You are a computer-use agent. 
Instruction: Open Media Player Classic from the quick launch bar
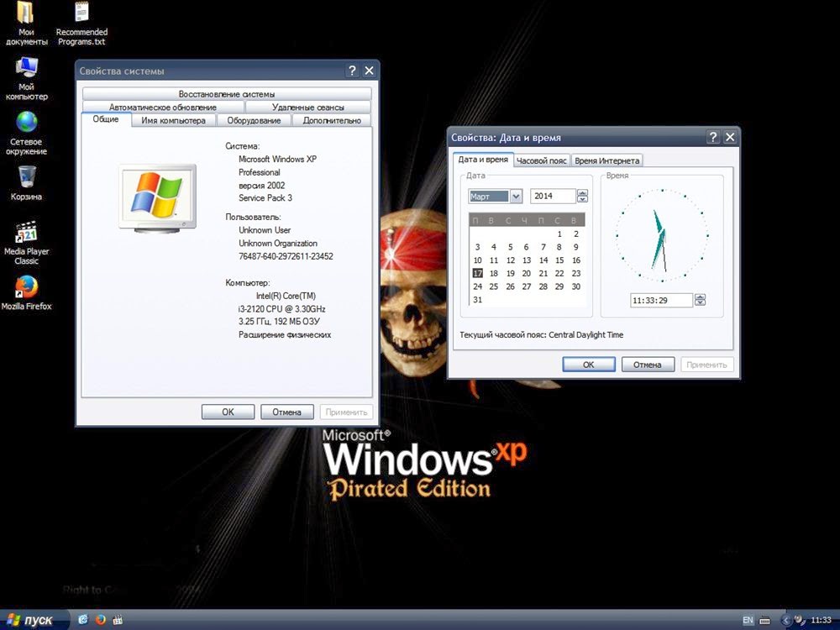pos(118,620)
